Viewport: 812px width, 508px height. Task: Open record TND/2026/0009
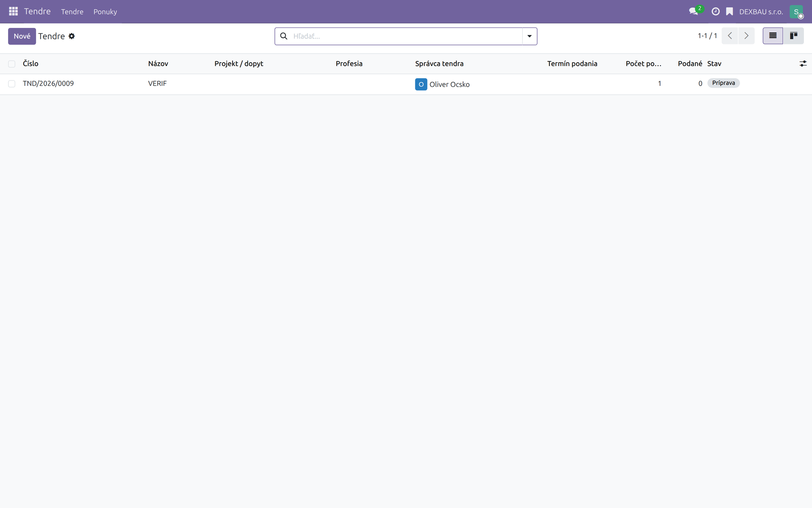point(48,84)
